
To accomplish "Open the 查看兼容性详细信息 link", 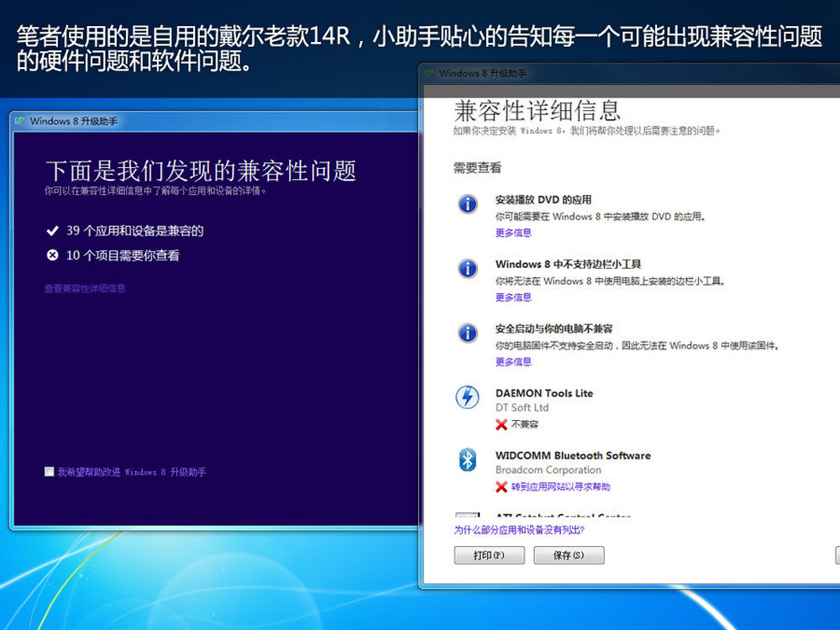I will click(85, 288).
